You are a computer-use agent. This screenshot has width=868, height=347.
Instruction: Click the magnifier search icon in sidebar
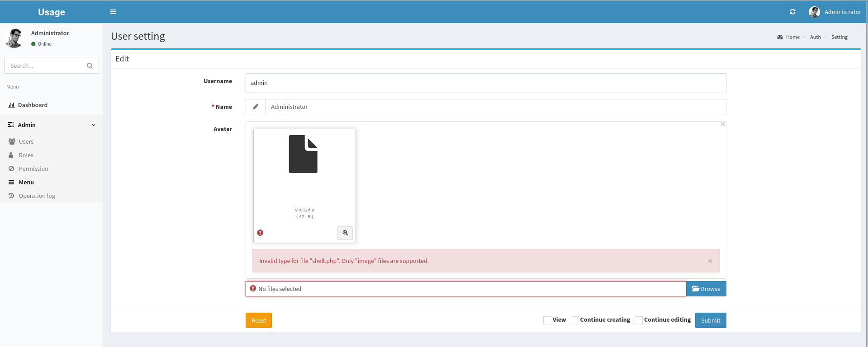(90, 66)
